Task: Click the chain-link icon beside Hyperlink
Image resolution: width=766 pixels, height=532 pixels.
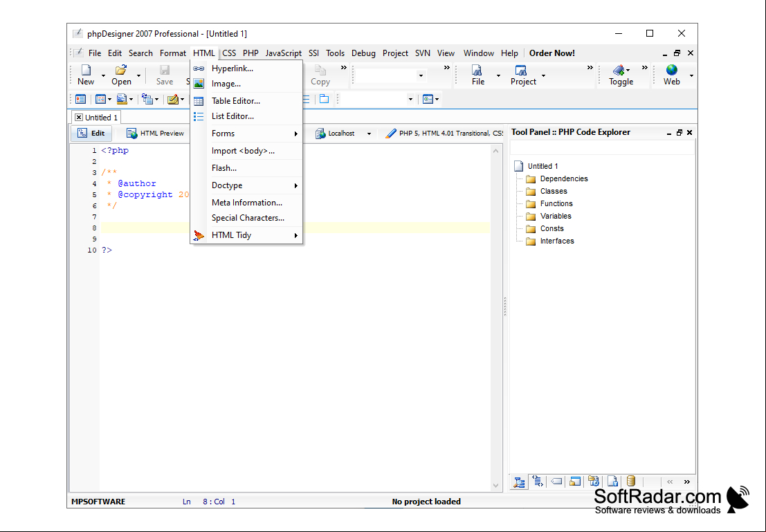Action: tap(199, 68)
